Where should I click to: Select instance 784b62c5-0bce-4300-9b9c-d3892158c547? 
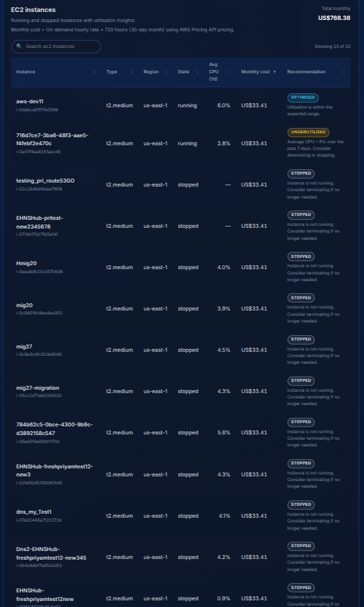(54, 428)
